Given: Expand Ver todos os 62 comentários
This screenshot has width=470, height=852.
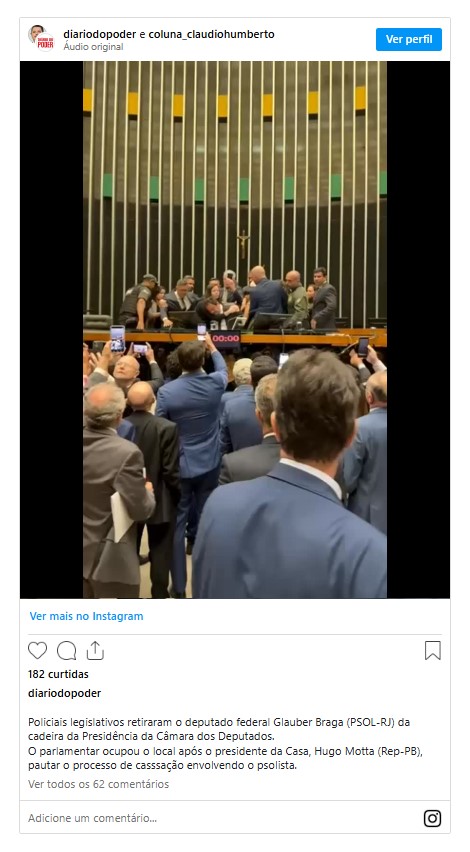Looking at the screenshot, I should (98, 784).
